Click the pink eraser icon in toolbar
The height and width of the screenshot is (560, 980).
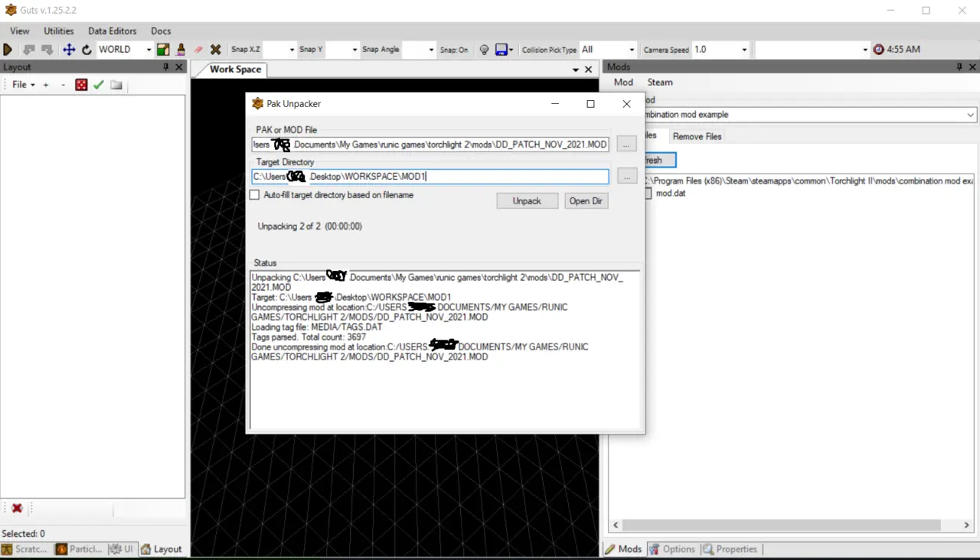pyautogui.click(x=198, y=49)
